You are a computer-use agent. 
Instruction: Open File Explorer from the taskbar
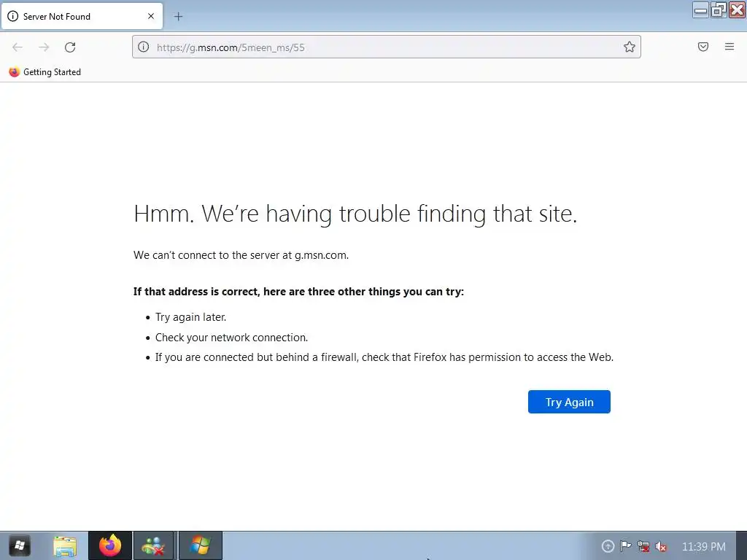coord(65,546)
